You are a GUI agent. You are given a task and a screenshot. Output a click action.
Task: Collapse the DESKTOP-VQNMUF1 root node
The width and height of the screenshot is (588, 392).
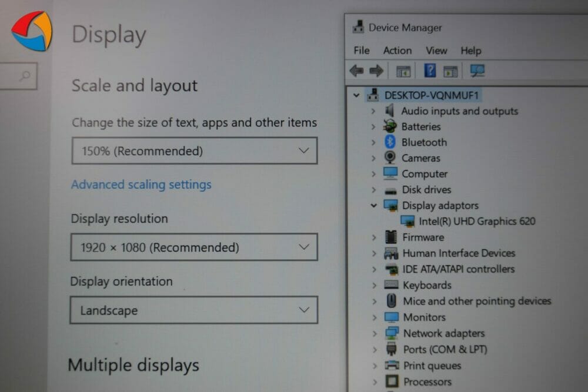tap(356, 95)
